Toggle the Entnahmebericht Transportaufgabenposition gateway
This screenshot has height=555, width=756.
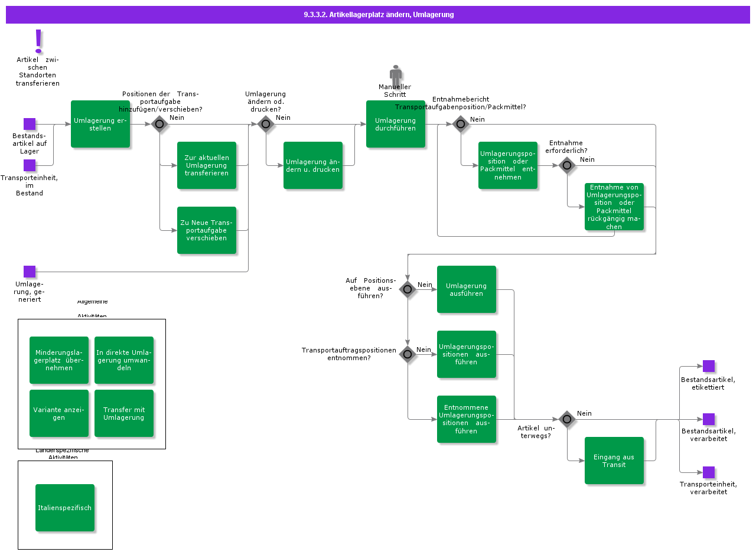tap(461, 124)
